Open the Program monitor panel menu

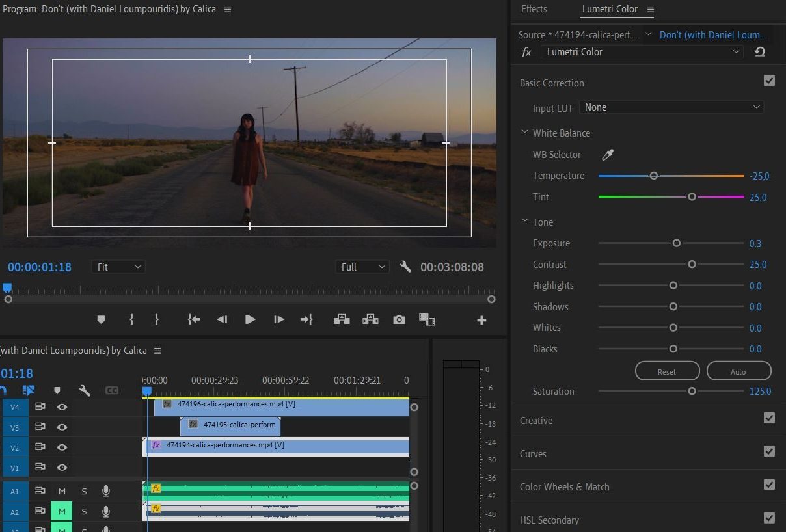tap(227, 9)
